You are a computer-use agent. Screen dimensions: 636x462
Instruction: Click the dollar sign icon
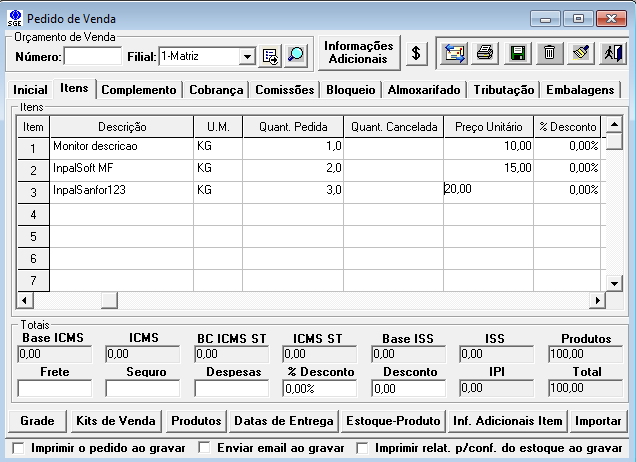417,53
